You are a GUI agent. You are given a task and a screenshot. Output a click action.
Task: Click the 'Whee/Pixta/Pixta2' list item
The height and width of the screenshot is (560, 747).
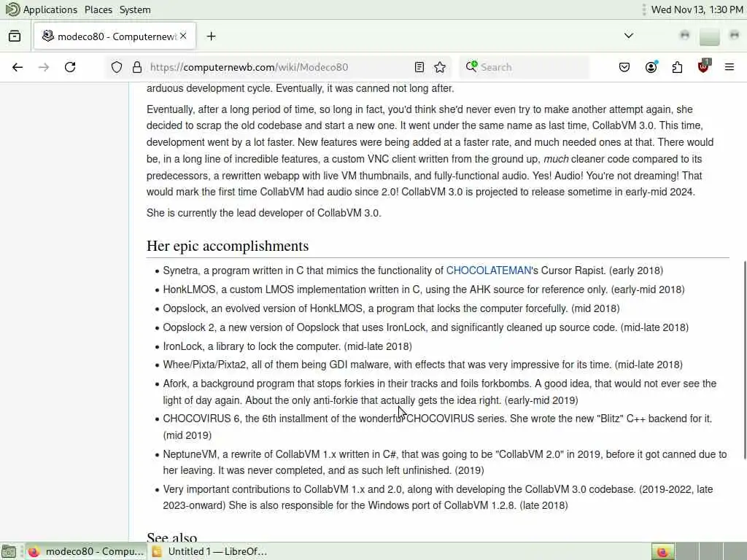tap(422, 365)
